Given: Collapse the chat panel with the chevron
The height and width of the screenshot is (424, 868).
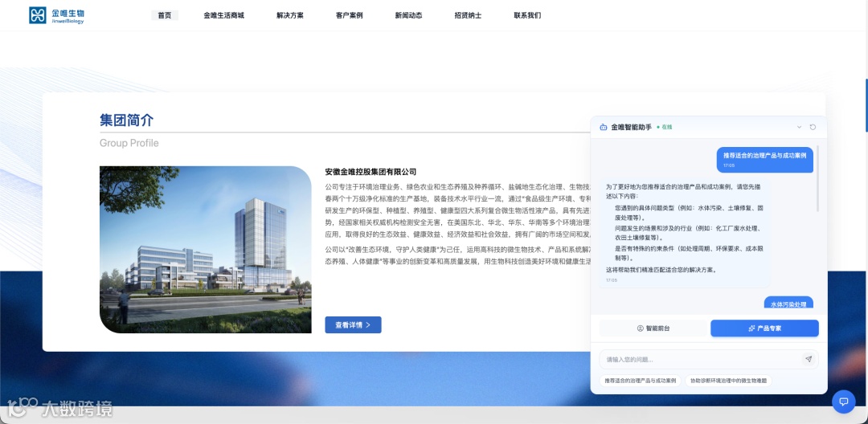Looking at the screenshot, I should tap(800, 127).
